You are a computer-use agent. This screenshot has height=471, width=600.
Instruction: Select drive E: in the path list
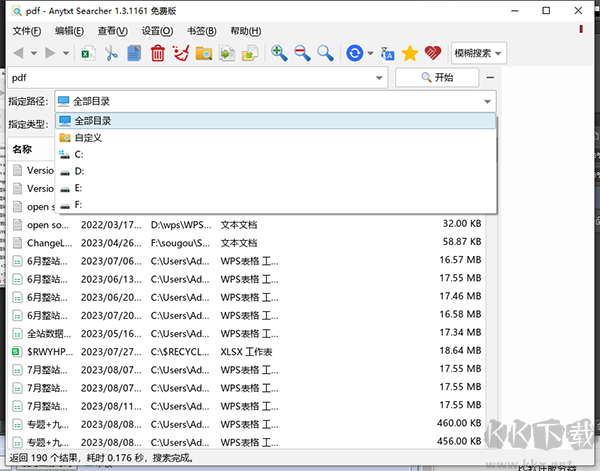[276, 188]
